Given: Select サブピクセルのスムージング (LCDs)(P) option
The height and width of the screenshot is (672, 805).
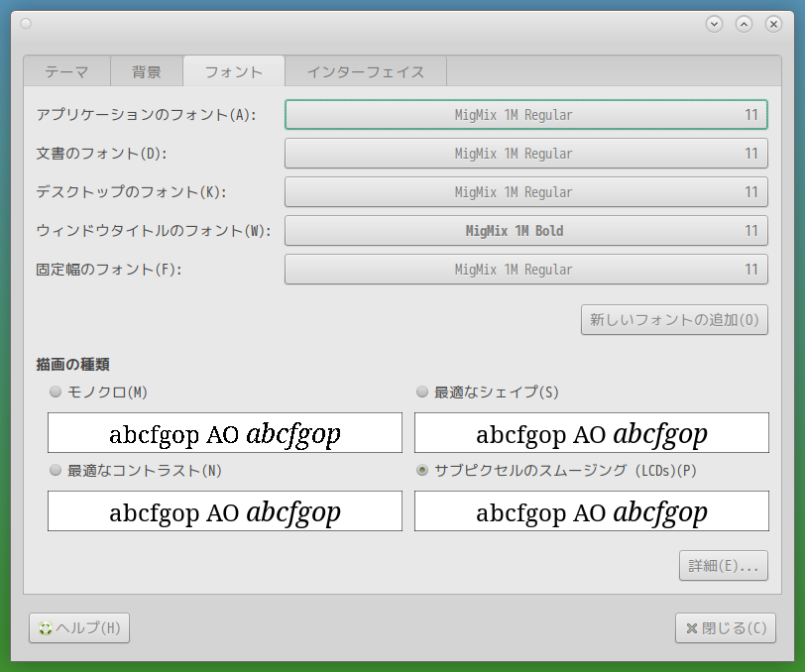Looking at the screenshot, I should coord(556,470).
